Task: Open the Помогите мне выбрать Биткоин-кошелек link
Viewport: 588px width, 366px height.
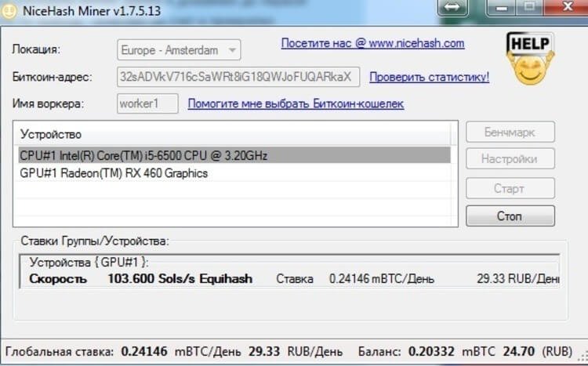Action: pyautogui.click(x=296, y=103)
